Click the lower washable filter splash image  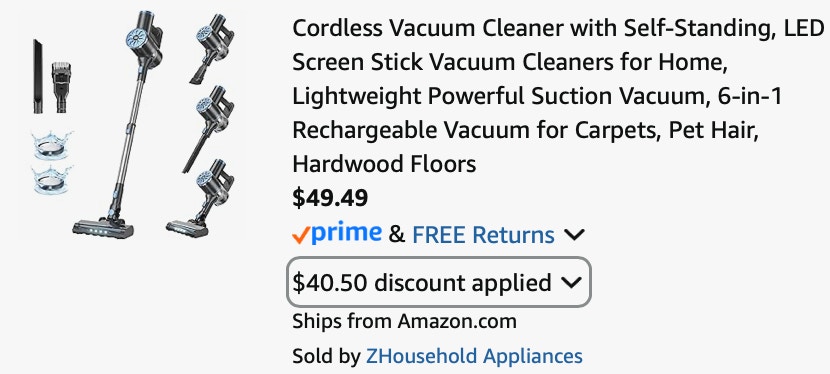click(51, 179)
